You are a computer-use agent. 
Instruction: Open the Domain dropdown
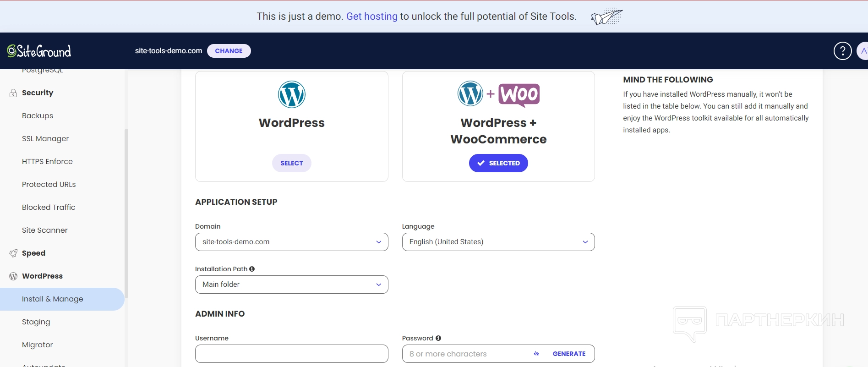click(292, 242)
